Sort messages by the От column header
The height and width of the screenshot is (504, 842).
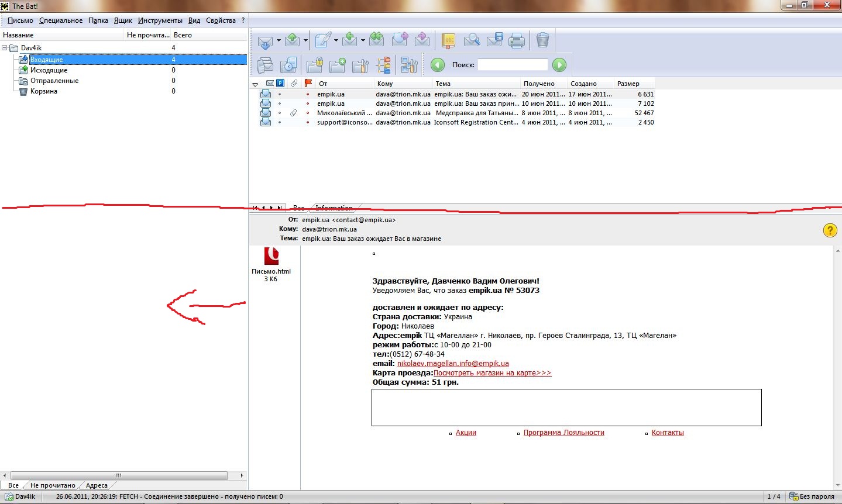point(345,84)
